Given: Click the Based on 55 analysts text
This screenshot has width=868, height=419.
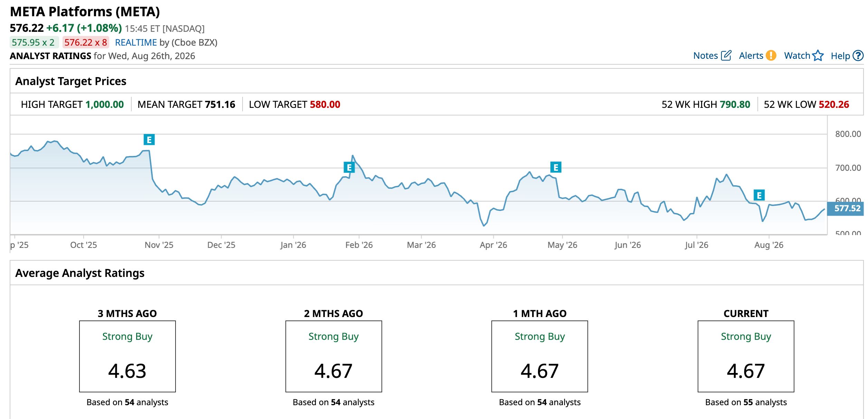Looking at the screenshot, I should tap(746, 402).
